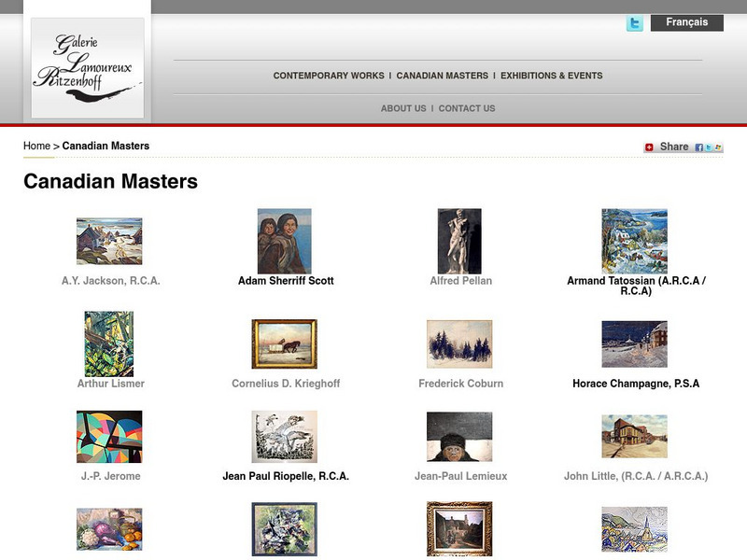Click A.Y. Jackson village painting thumbnail
The image size is (747, 560).
pos(109,241)
